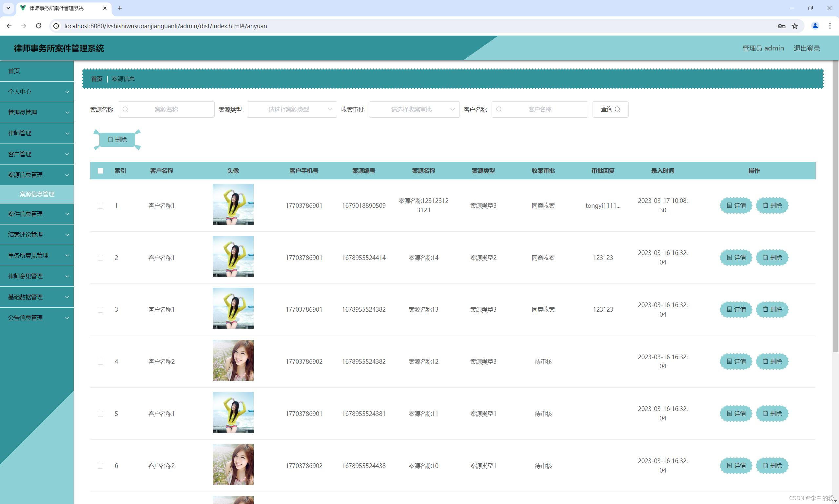
Task: Open saved password key icon
Action: coord(781,26)
